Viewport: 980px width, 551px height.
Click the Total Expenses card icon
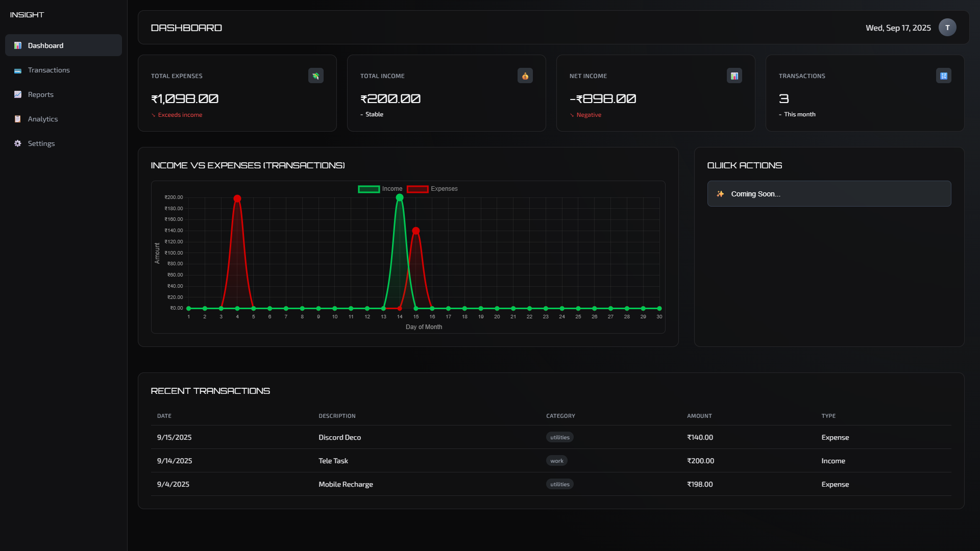pos(315,76)
